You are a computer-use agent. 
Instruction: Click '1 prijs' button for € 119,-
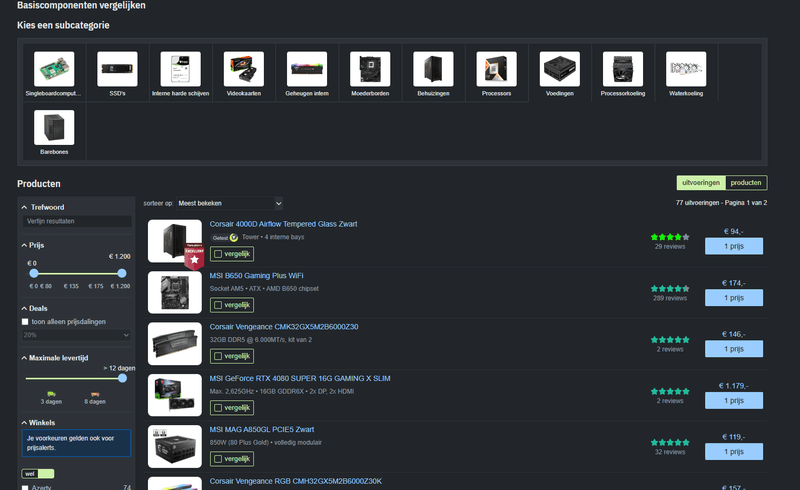[734, 452]
